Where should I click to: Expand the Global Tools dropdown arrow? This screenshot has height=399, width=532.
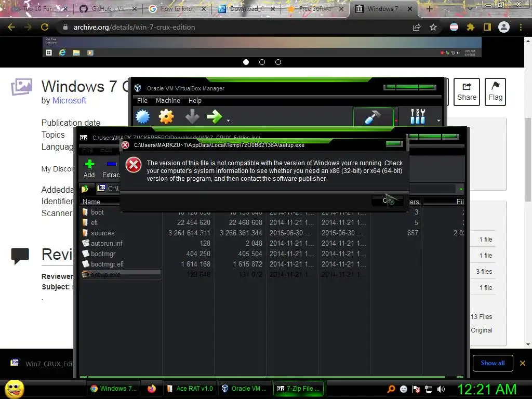pos(438,121)
